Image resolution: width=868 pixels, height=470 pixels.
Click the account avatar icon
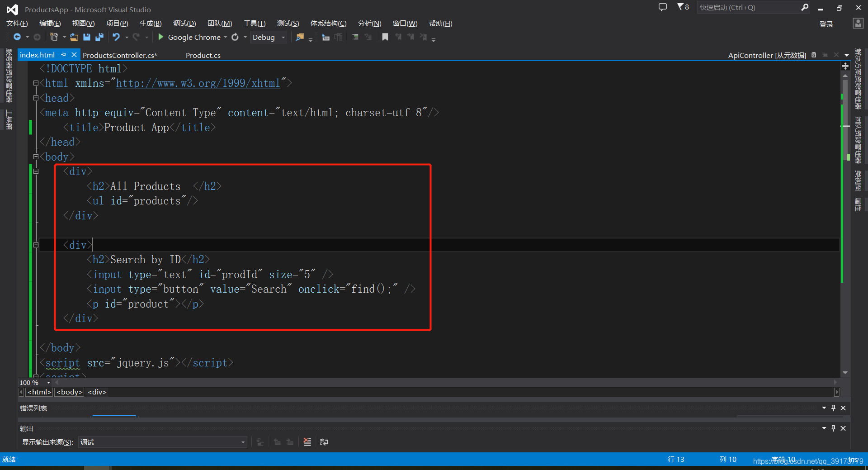[858, 24]
